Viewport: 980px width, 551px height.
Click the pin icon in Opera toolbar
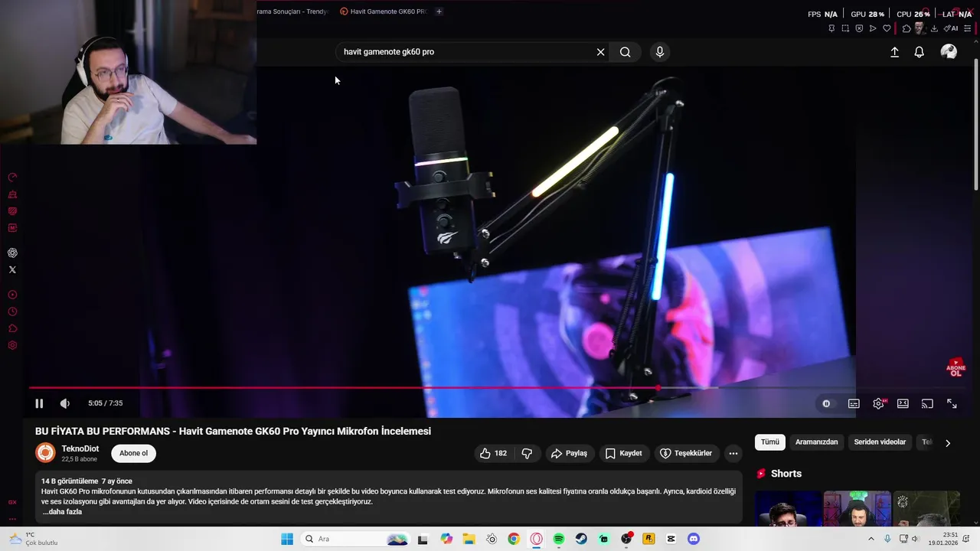(x=831, y=28)
